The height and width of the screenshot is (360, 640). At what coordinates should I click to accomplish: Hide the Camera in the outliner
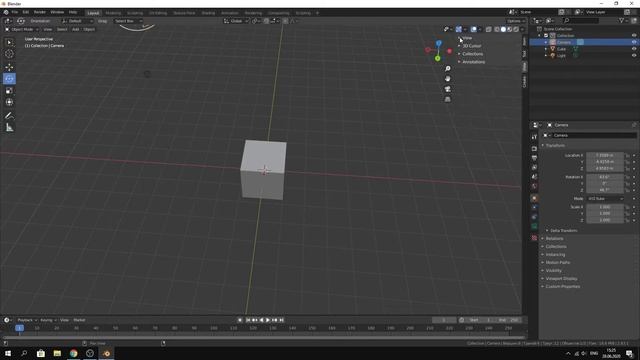pos(634,42)
